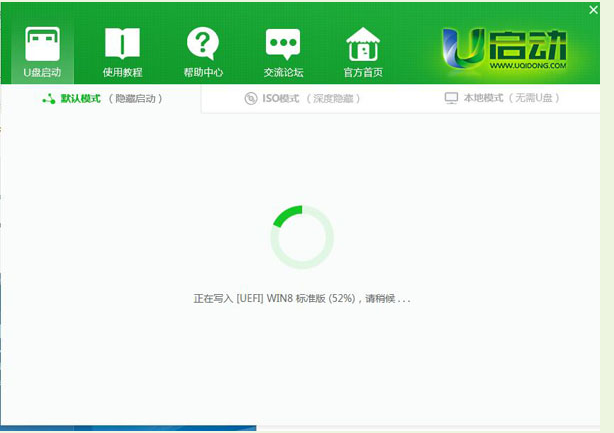Click the 默认模式 green node icon
The image size is (614, 433).
click(47, 99)
